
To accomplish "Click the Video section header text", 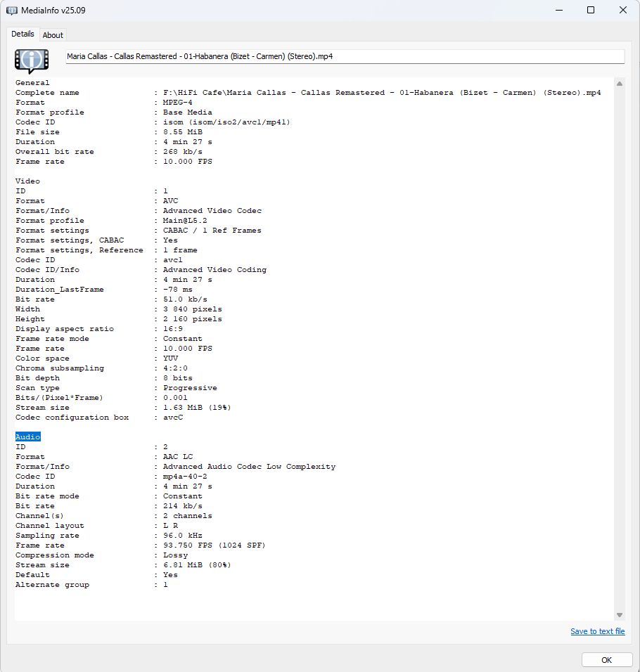I will (27, 181).
